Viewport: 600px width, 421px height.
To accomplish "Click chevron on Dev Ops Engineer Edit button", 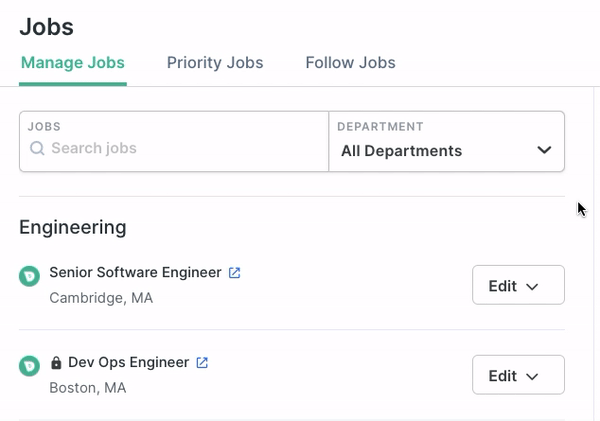I will coord(532,377).
